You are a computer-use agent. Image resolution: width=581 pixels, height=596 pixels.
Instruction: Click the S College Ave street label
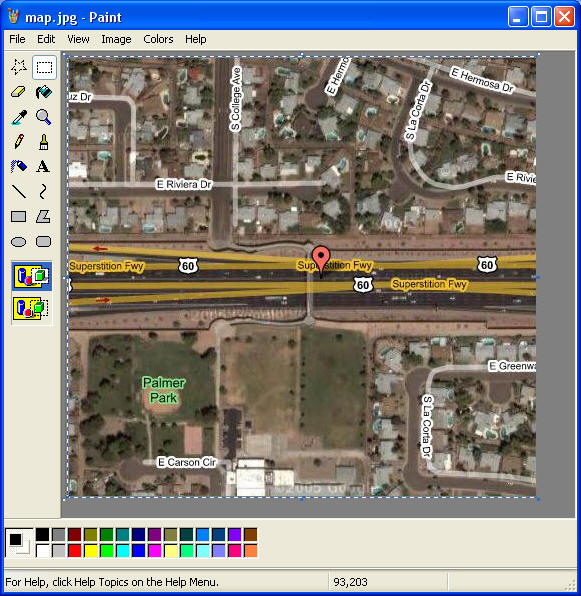coord(236,99)
